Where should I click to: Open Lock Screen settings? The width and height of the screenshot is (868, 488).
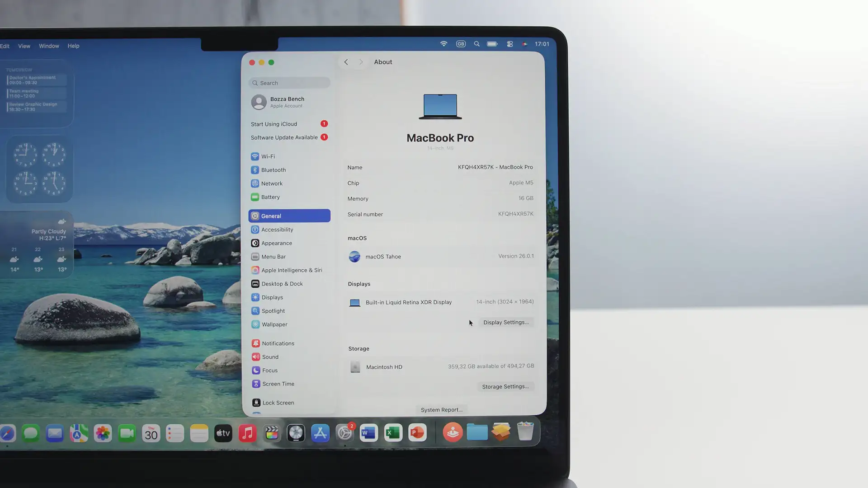click(x=278, y=403)
